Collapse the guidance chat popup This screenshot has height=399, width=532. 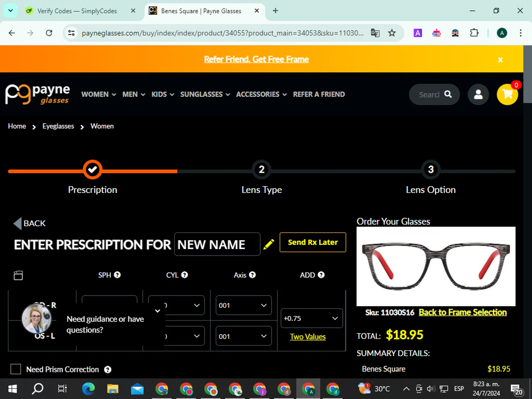coord(157,311)
